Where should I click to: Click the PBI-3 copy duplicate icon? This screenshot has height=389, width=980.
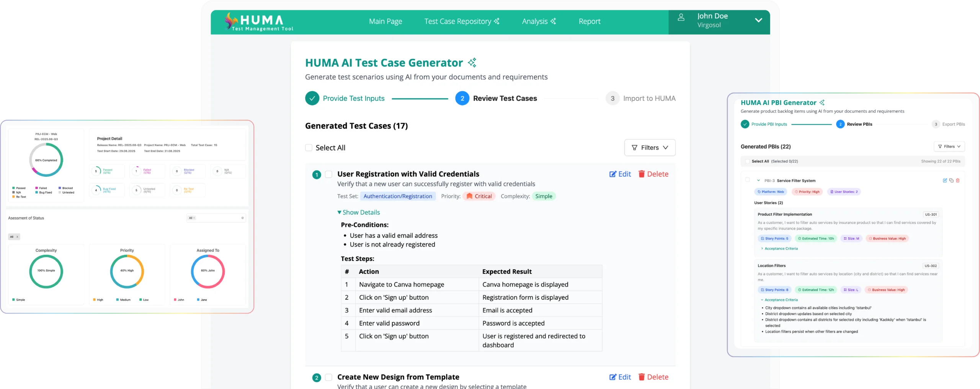tap(951, 181)
